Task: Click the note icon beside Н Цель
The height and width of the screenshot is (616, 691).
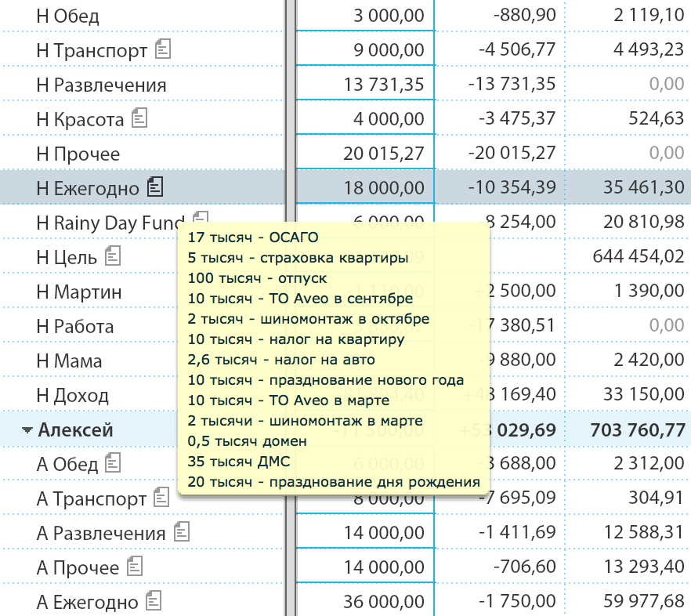Action: click(113, 255)
